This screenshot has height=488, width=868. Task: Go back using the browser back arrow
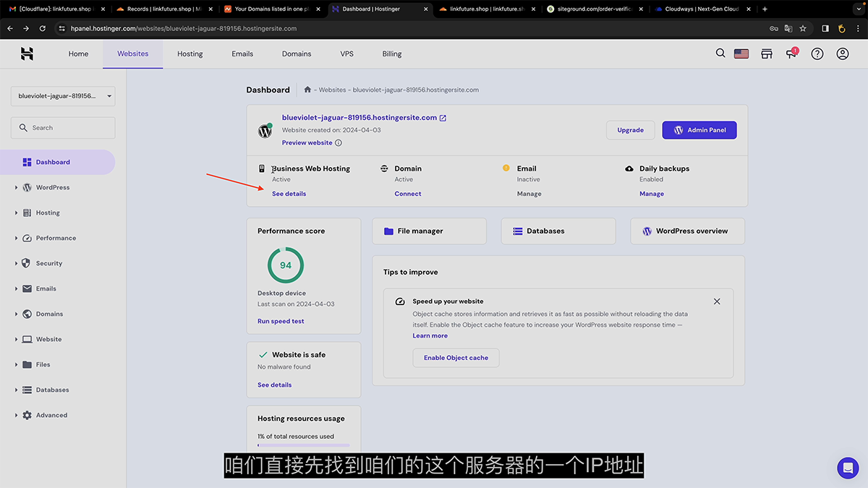tap(10, 28)
